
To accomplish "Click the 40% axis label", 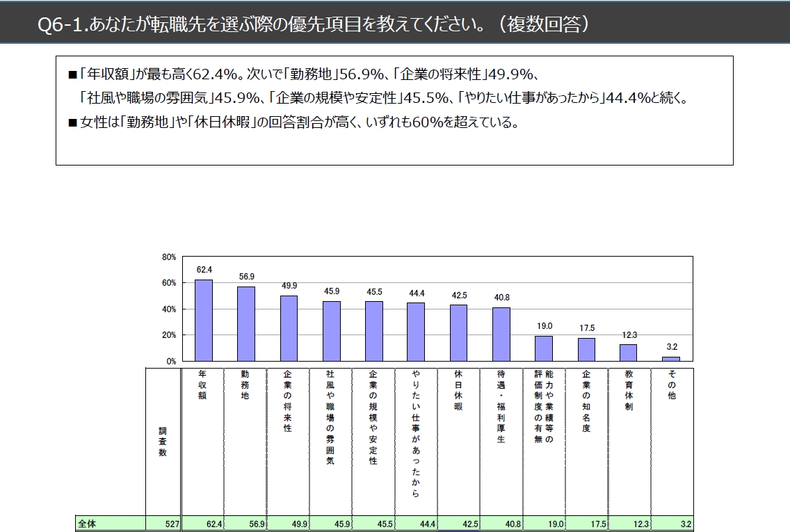I will pyautogui.click(x=169, y=309).
